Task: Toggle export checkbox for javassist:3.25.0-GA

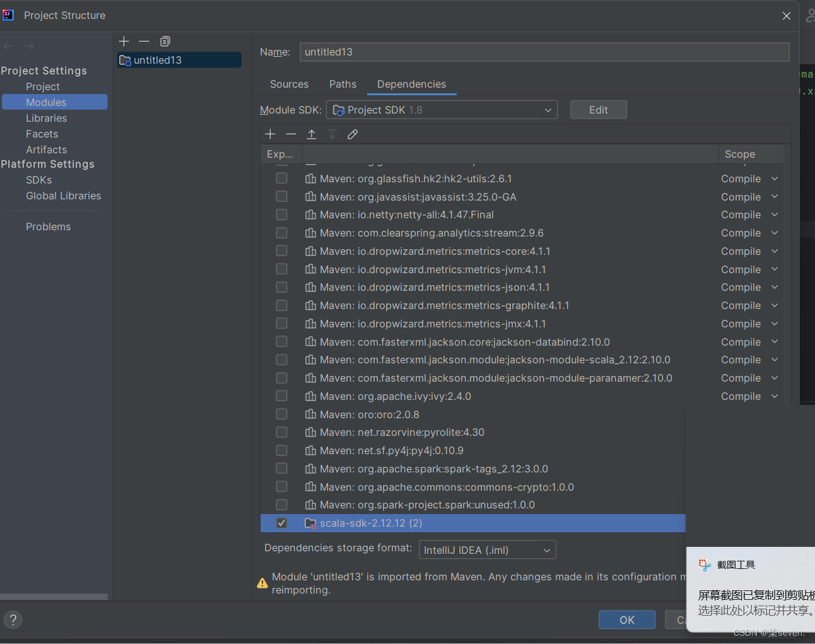Action: (281, 197)
